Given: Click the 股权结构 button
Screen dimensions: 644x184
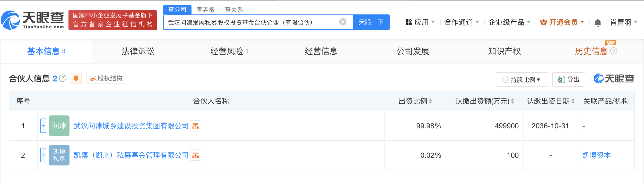Looking at the screenshot, I should [x=106, y=78].
